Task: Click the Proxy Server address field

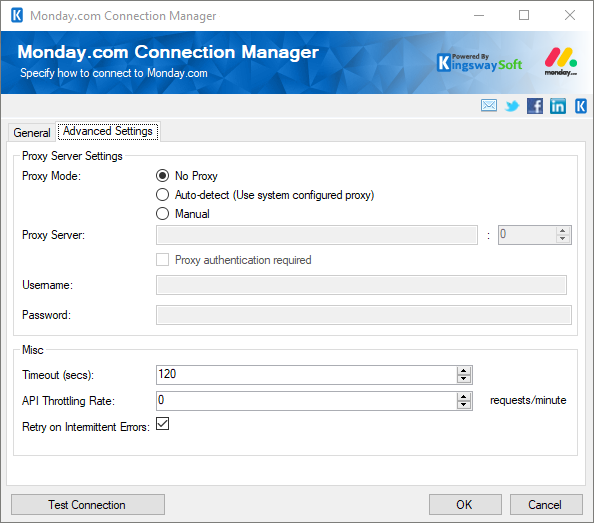Action: [317, 235]
